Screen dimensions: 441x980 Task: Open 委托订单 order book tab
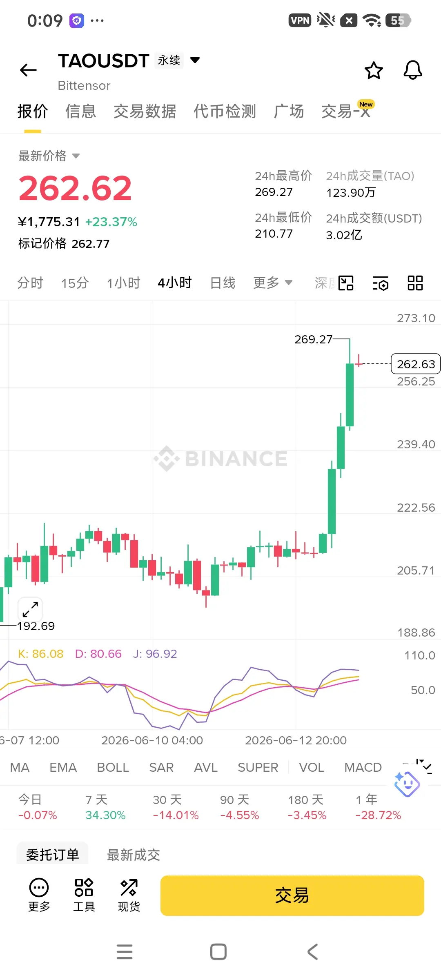point(53,854)
